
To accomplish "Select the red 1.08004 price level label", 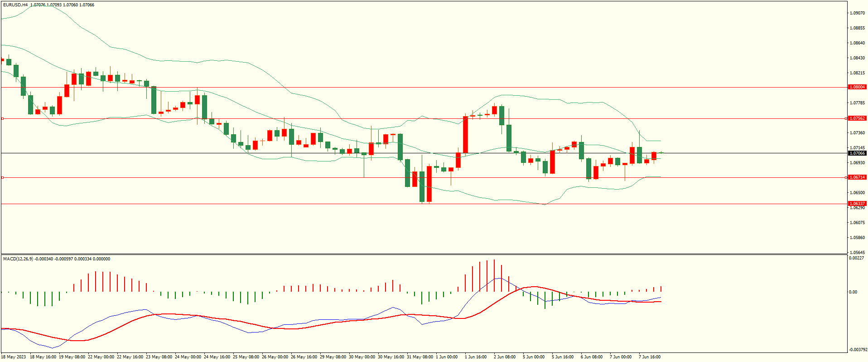I will (x=857, y=87).
